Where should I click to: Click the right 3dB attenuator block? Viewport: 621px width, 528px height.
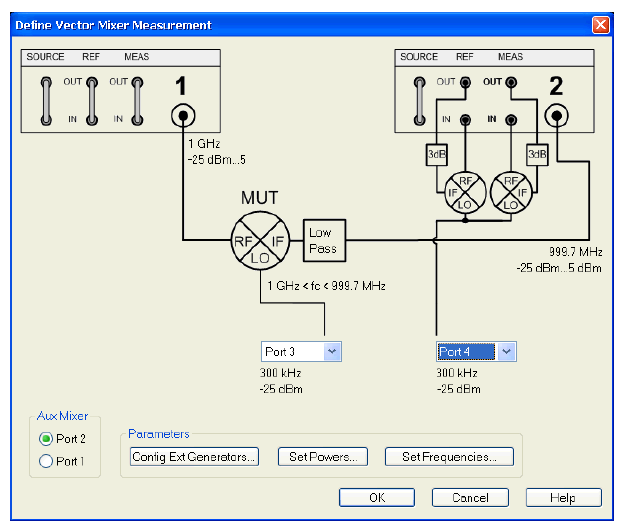pyautogui.click(x=537, y=154)
